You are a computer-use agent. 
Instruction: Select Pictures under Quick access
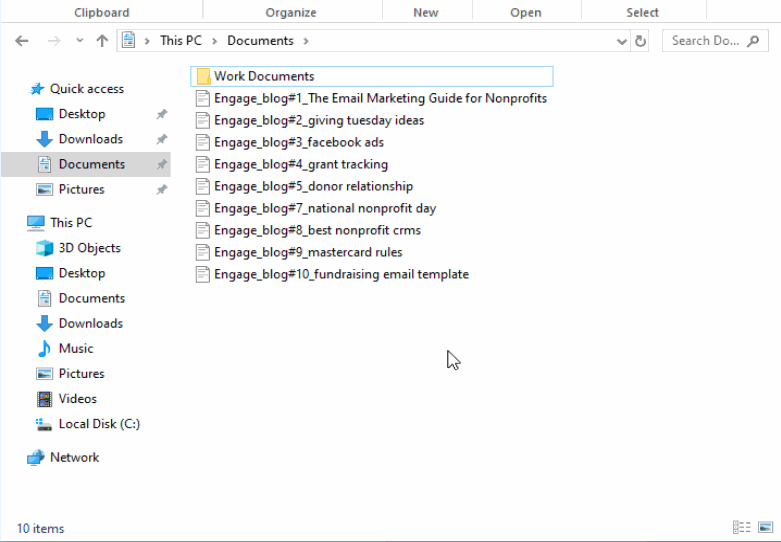coord(81,189)
